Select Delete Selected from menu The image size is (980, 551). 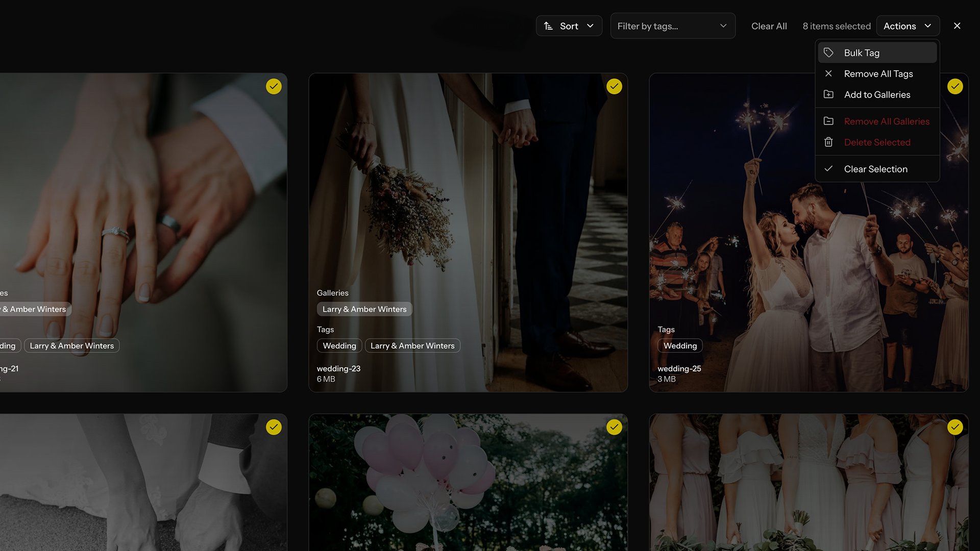pyautogui.click(x=877, y=142)
